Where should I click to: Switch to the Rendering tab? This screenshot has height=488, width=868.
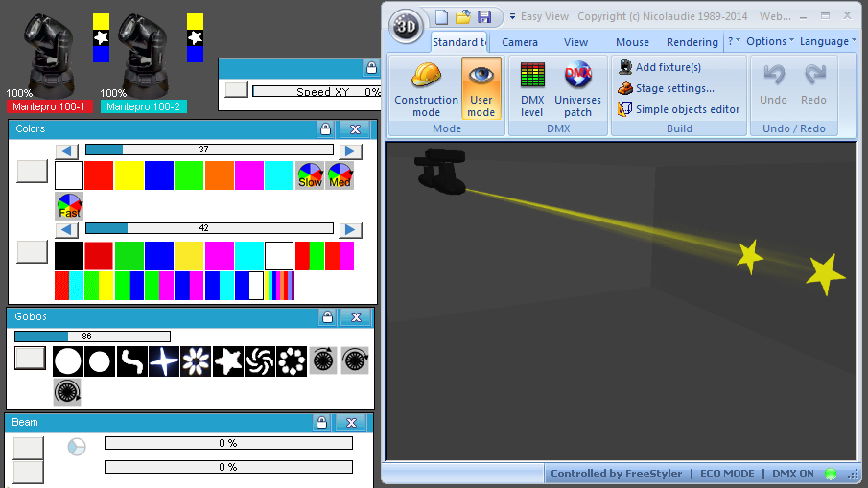click(692, 42)
